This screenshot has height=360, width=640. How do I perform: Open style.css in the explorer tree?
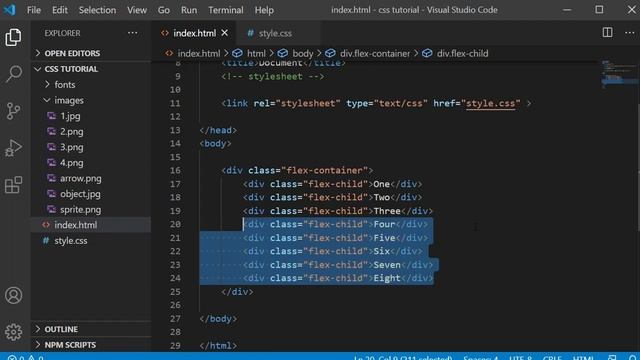click(71, 240)
